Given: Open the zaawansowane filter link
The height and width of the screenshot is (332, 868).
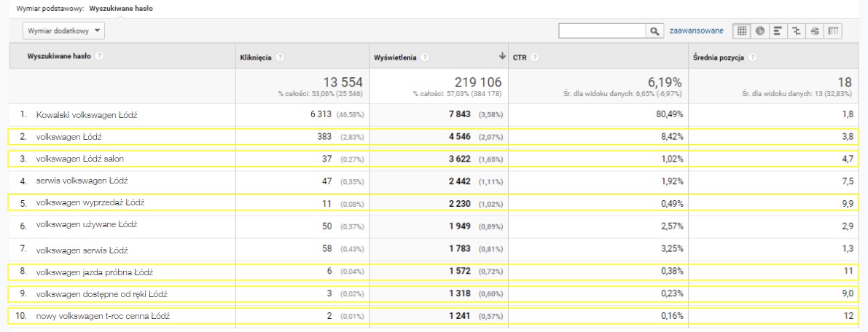Looking at the screenshot, I should tap(696, 31).
